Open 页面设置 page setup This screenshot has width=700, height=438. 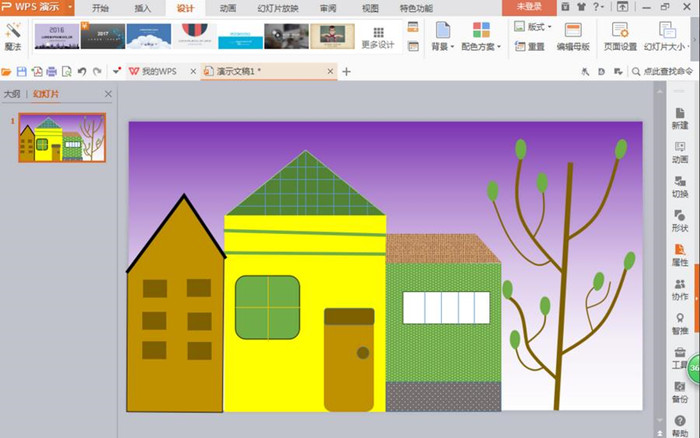620,37
